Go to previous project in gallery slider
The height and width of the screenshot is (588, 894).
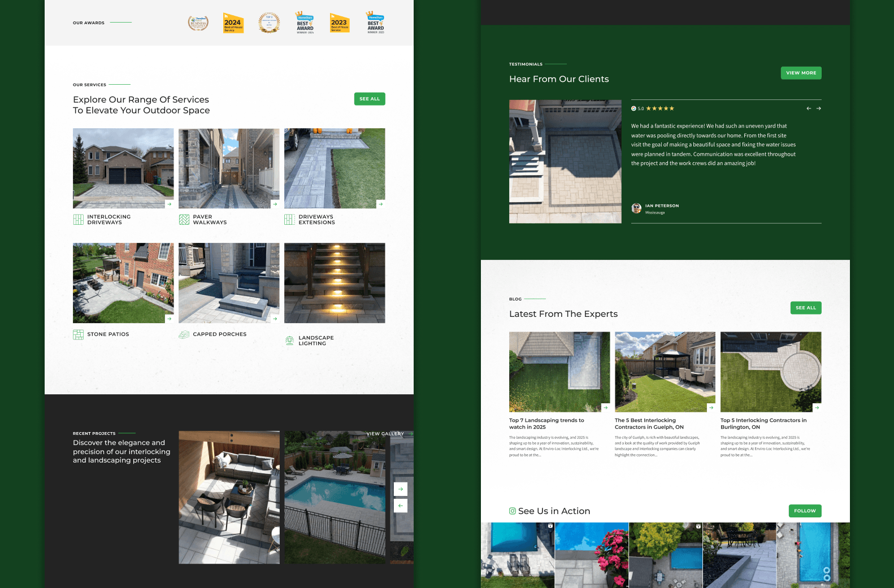point(400,506)
